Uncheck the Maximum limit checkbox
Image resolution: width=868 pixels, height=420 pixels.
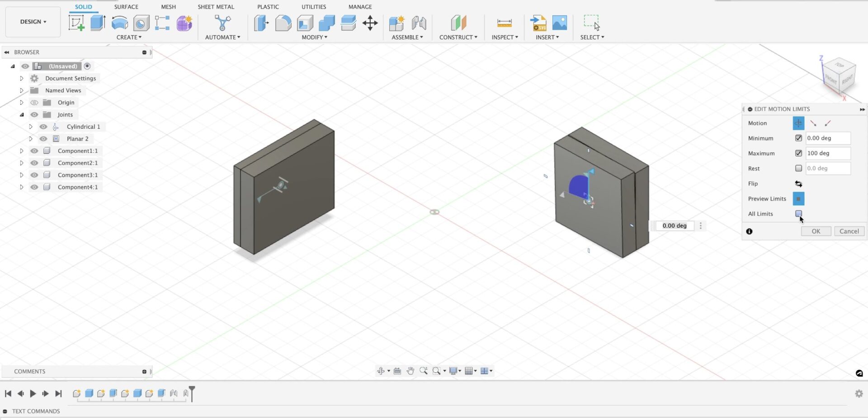click(798, 153)
